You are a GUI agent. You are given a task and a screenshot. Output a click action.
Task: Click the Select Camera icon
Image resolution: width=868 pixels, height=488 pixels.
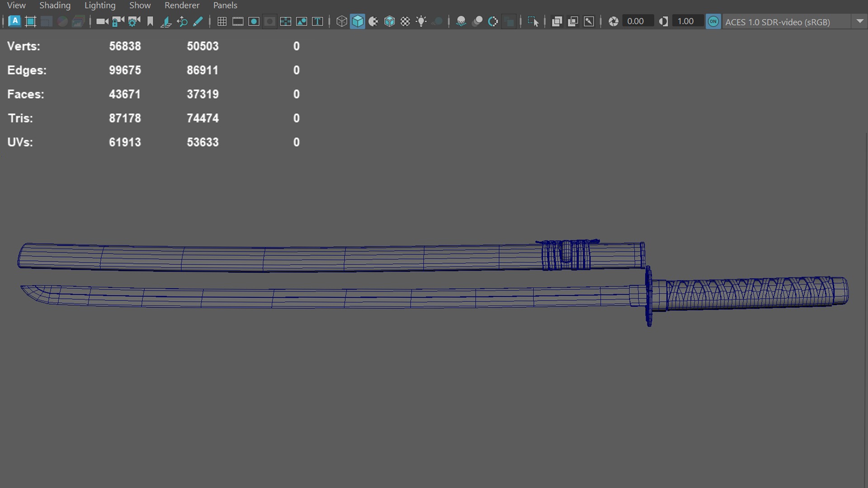point(102,21)
